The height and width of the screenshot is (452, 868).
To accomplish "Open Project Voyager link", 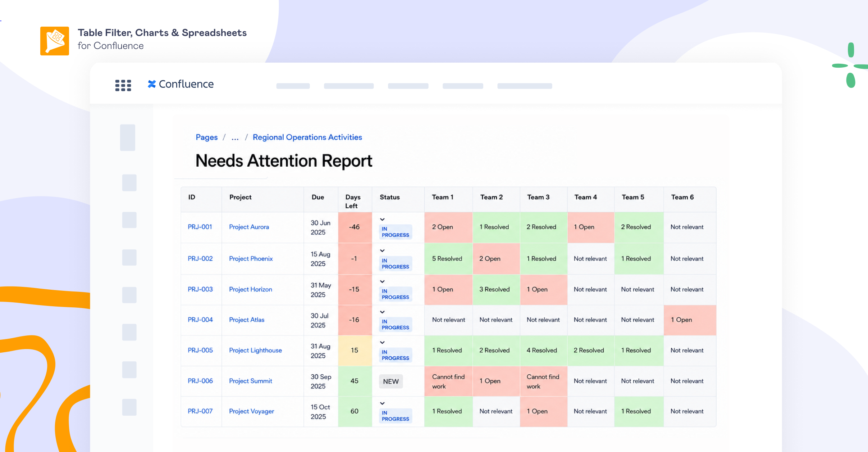I will 252,411.
